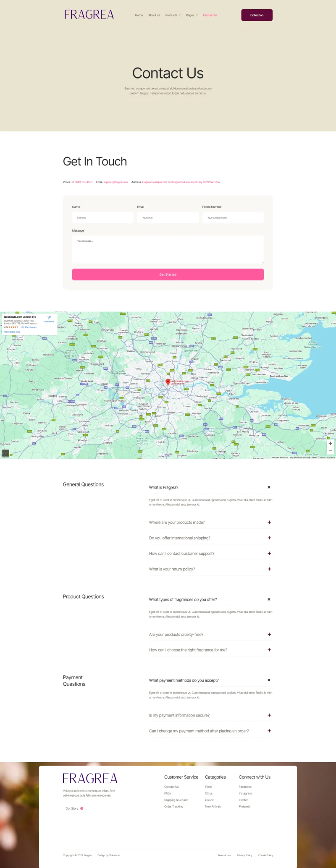
Task: Click the footer FRAGREA logo
Action: pyautogui.click(x=90, y=779)
